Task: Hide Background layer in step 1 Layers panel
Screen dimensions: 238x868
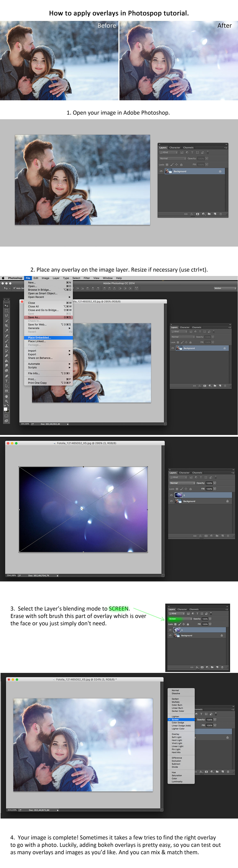Action: pyautogui.click(x=161, y=171)
